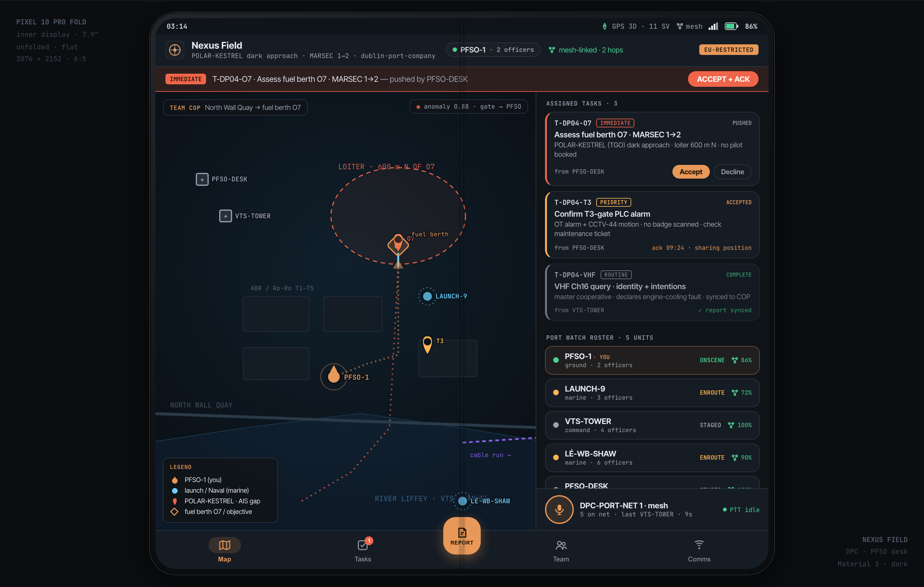
Task: Select the LÉ-WB-SHAW roster row
Action: 652,458
